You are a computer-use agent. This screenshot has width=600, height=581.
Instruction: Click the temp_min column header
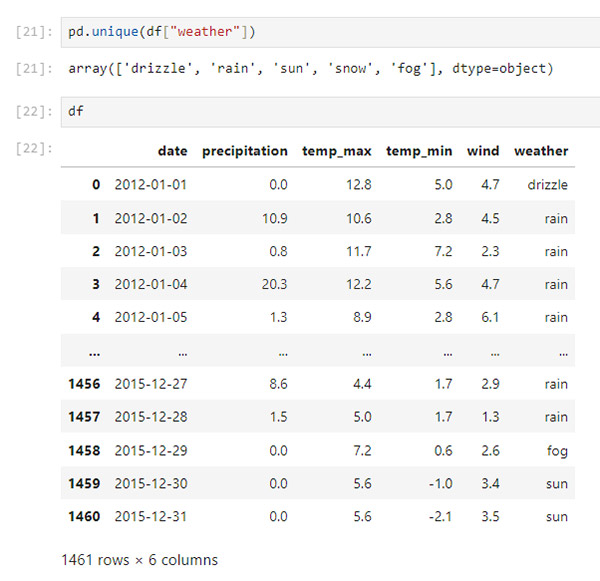(419, 151)
